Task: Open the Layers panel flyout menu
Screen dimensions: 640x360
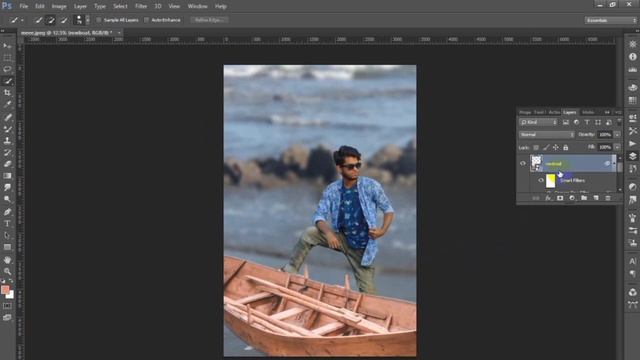Action: [618, 112]
